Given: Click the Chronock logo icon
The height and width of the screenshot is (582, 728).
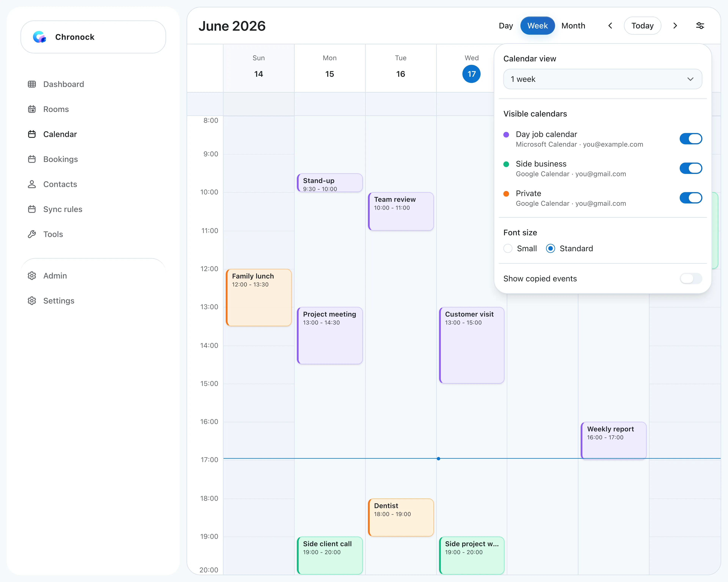Looking at the screenshot, I should 39,37.
